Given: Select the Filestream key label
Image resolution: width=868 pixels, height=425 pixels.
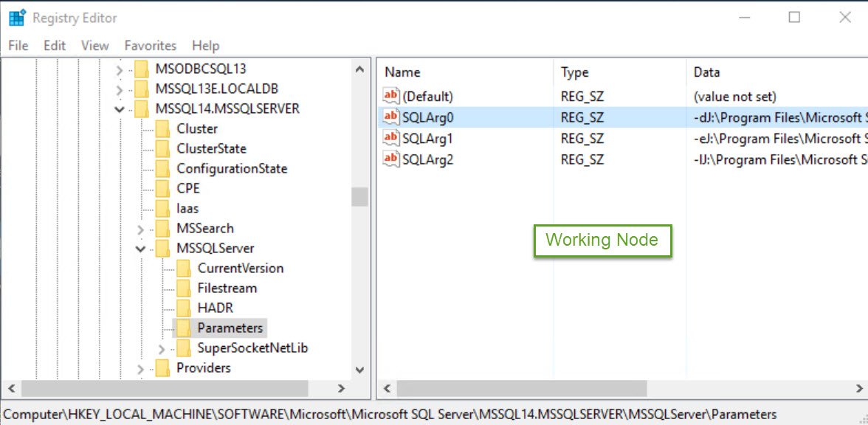Looking at the screenshot, I should point(227,288).
